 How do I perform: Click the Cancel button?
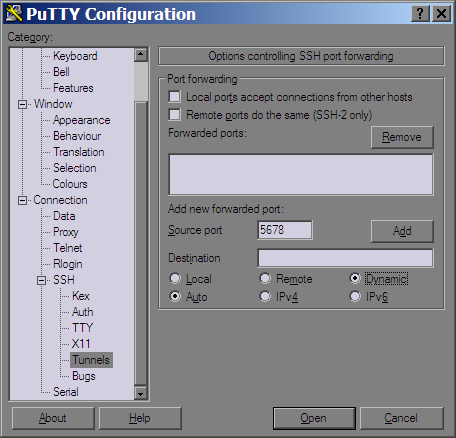(401, 418)
